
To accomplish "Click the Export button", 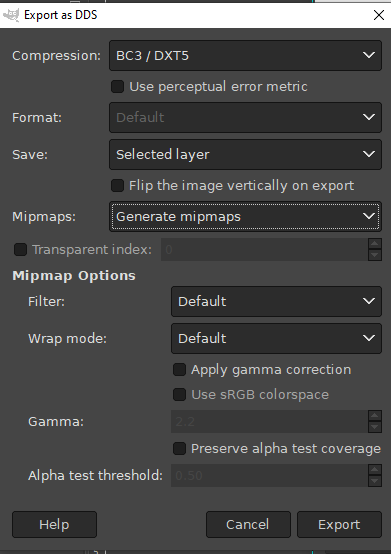I will (x=339, y=524).
